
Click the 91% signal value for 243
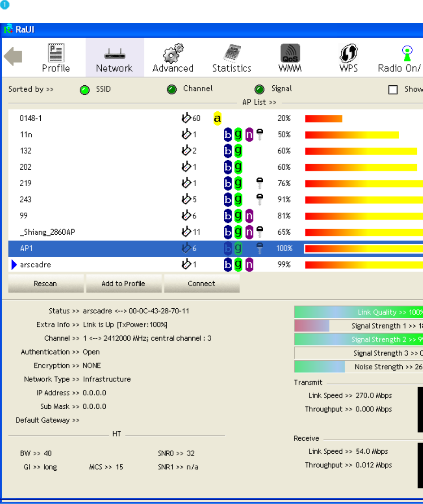coord(284,200)
